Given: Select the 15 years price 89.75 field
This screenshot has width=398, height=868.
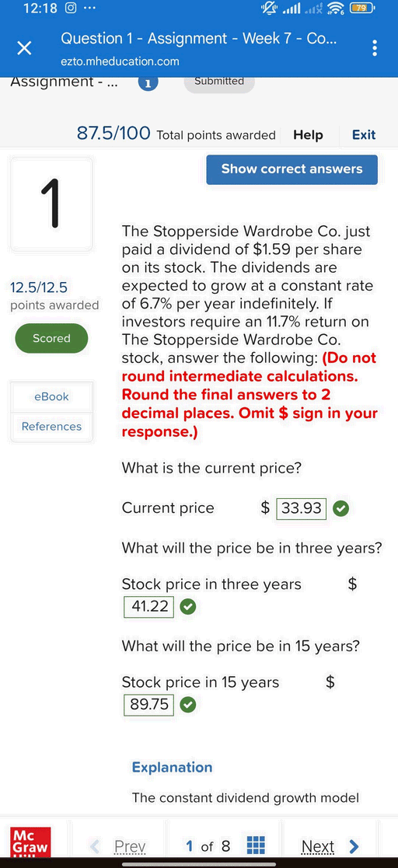Looking at the screenshot, I should [149, 704].
